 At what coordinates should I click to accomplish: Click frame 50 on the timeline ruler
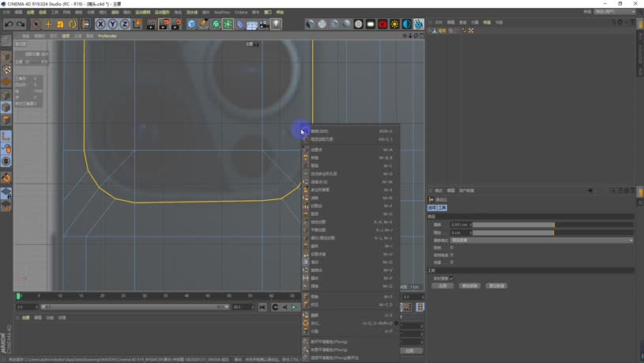click(229, 296)
